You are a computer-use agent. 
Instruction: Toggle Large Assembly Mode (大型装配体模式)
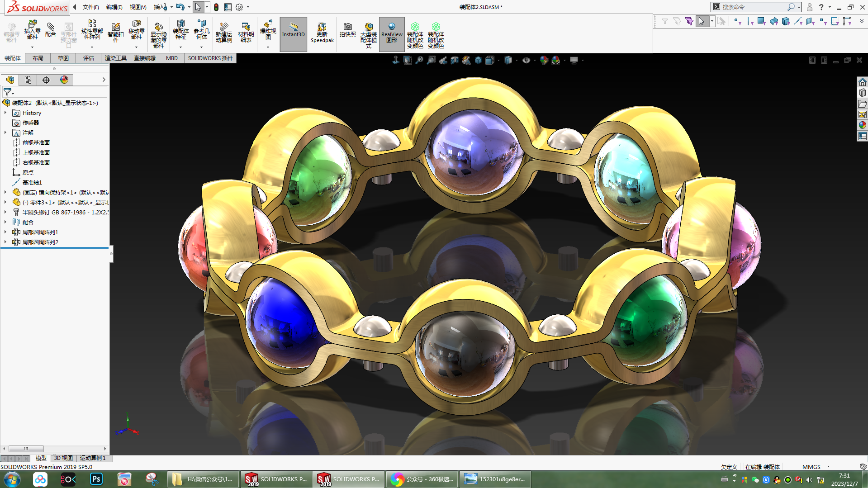point(369,35)
